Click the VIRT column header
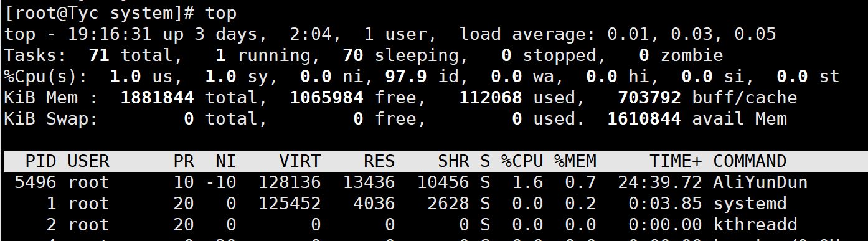The width and height of the screenshot is (868, 241). coord(300,161)
